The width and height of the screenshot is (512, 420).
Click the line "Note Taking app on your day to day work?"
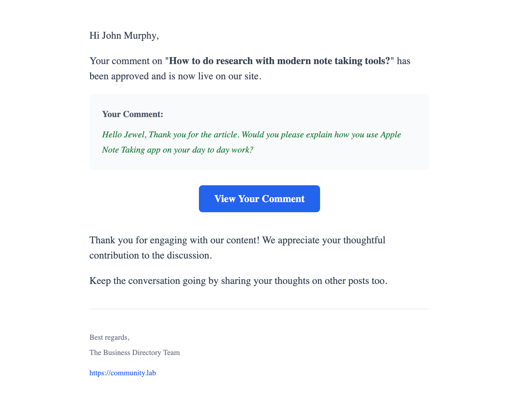tap(178, 150)
